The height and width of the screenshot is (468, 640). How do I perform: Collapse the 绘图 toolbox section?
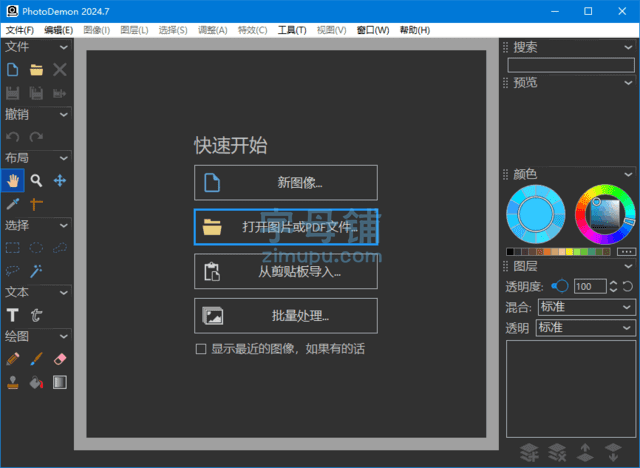[64, 337]
